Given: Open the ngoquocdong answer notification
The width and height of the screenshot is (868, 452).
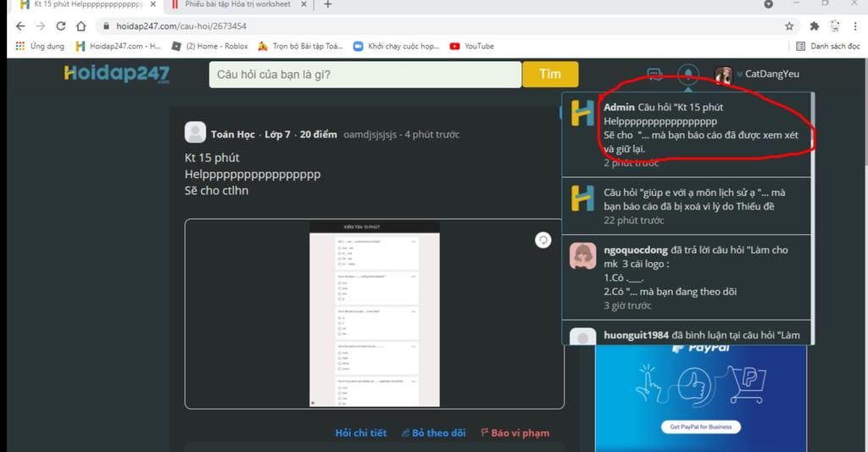Looking at the screenshot, I should point(687,277).
